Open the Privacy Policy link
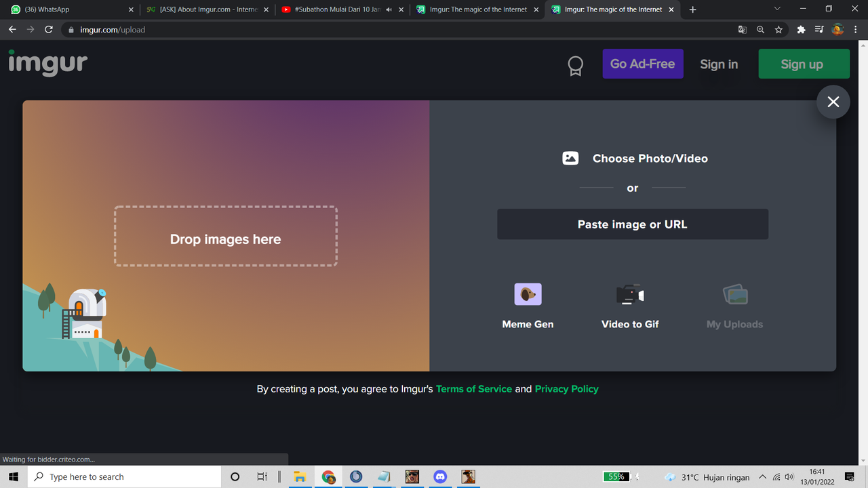868x488 pixels. 567,389
